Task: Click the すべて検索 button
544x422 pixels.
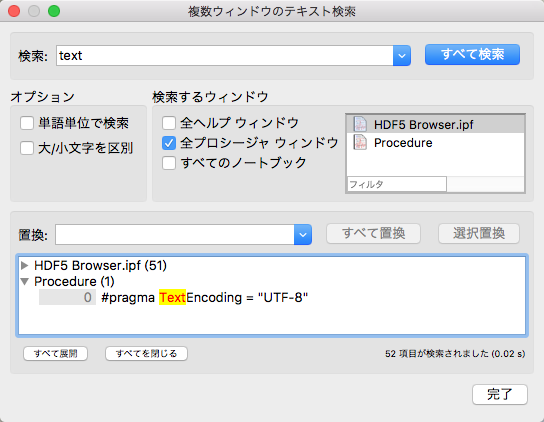Action: (x=472, y=54)
